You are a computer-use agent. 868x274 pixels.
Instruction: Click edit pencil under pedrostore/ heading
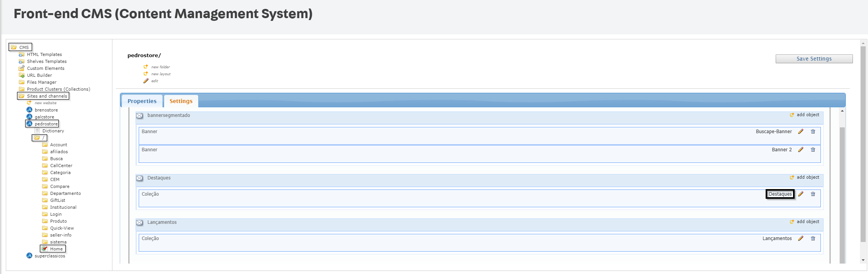click(146, 81)
